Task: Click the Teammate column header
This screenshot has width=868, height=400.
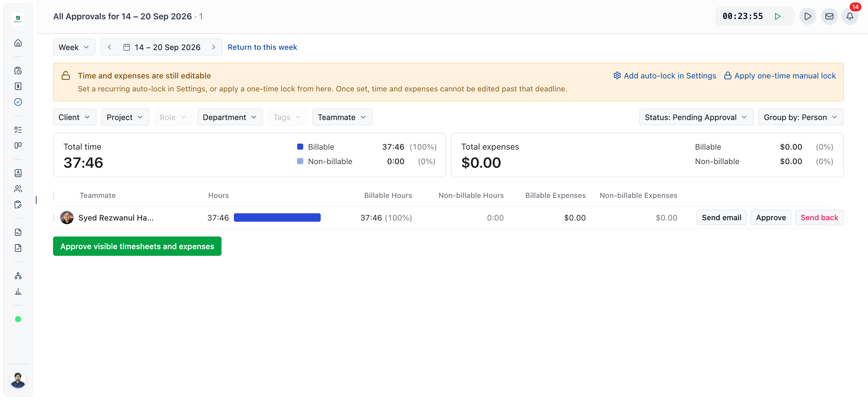Action: (x=97, y=195)
